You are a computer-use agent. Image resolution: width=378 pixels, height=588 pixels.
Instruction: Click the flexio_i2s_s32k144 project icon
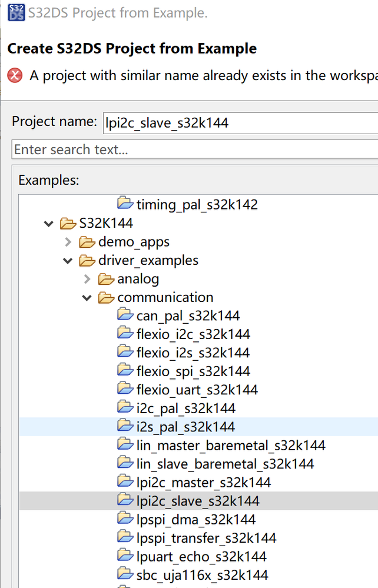point(125,351)
